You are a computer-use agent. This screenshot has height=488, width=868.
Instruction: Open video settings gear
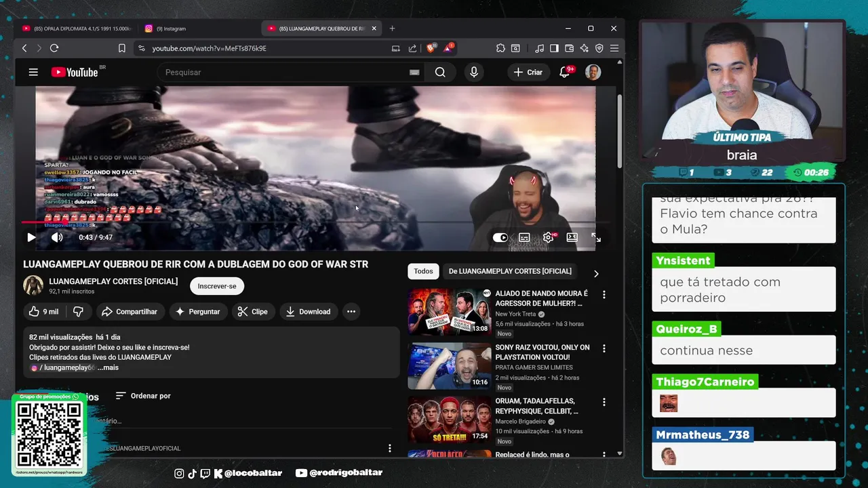[549, 237]
